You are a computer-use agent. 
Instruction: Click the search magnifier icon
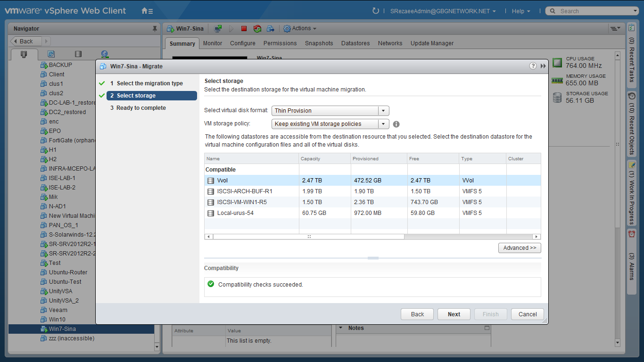[x=552, y=11]
